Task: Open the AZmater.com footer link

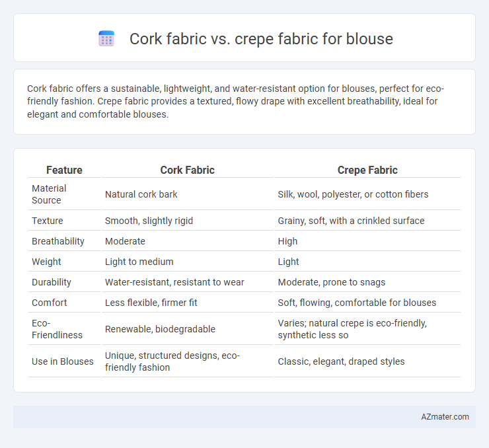Action: [445, 416]
